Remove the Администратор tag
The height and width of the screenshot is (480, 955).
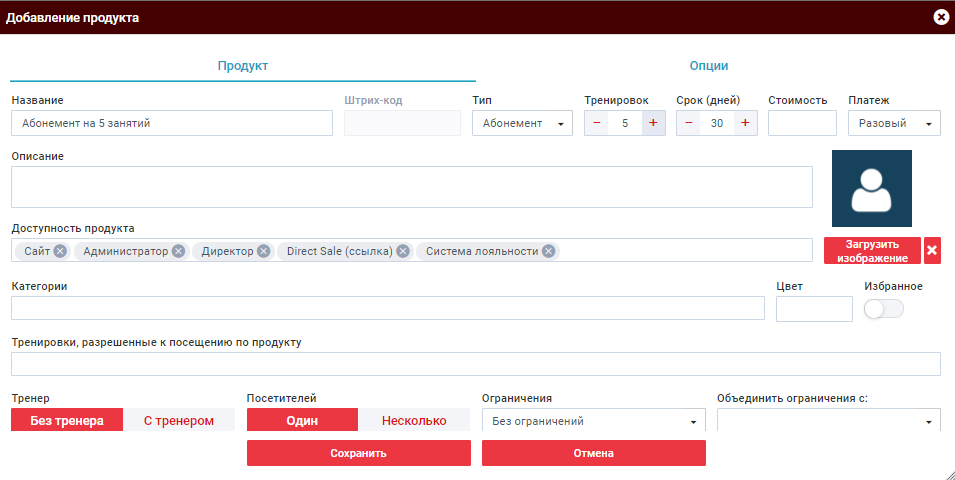[178, 251]
